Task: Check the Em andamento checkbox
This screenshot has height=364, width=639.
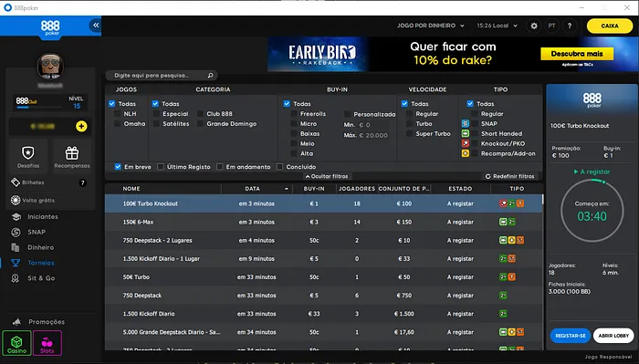Action: tap(220, 167)
